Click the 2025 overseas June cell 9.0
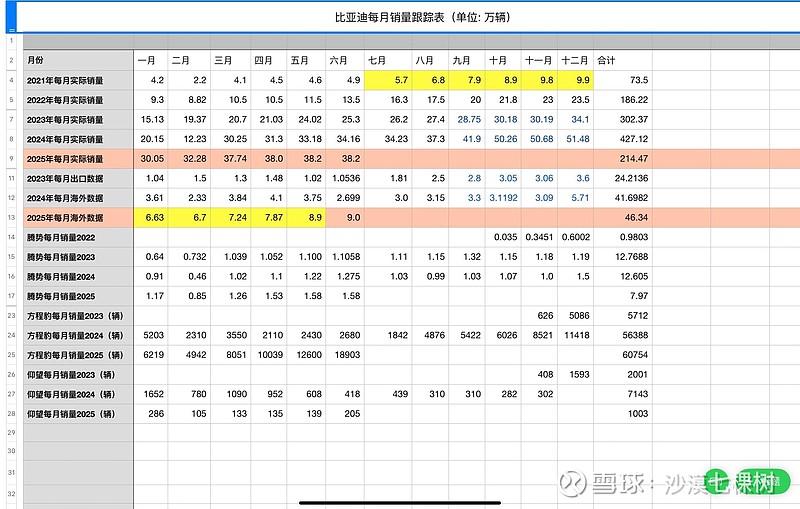This screenshot has height=509, width=800. (345, 218)
